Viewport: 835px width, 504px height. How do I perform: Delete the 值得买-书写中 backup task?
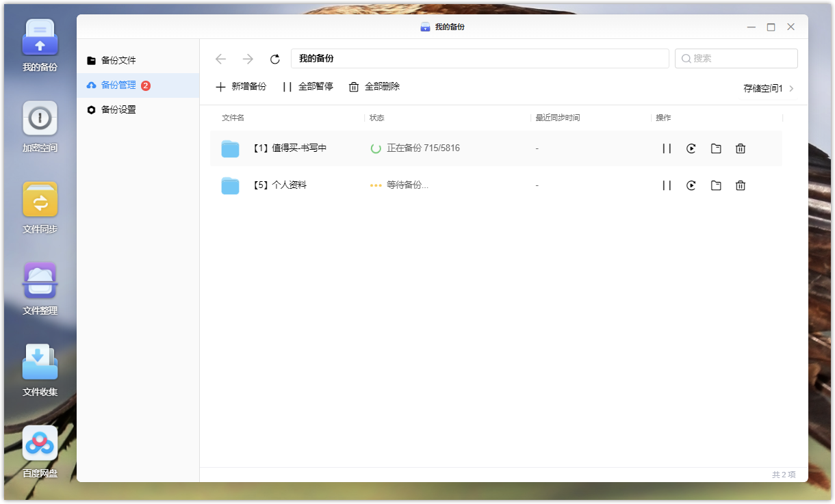click(x=741, y=148)
